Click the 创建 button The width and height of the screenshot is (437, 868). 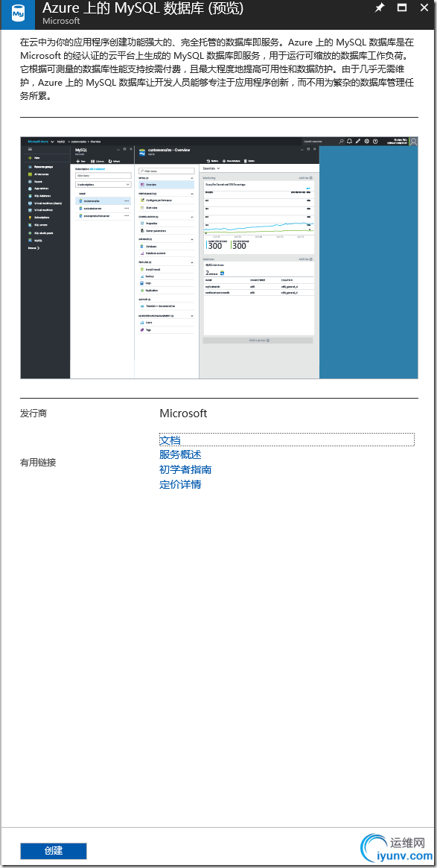click(54, 851)
